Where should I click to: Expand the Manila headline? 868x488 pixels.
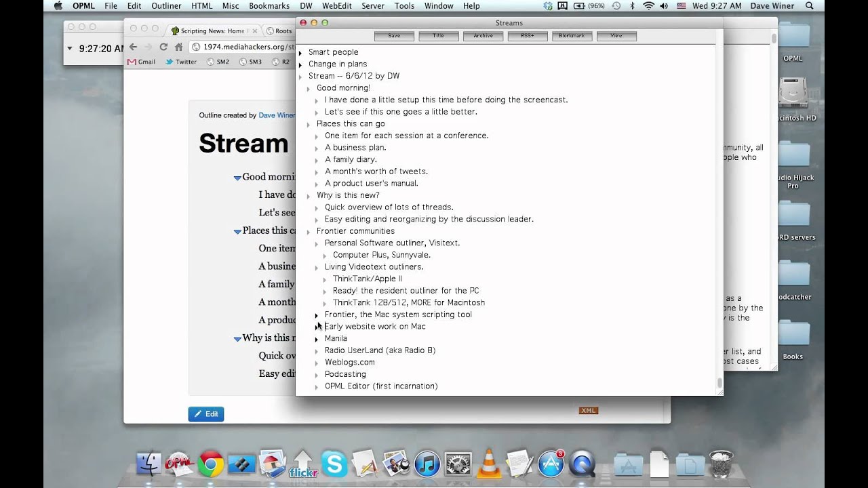[317, 339]
